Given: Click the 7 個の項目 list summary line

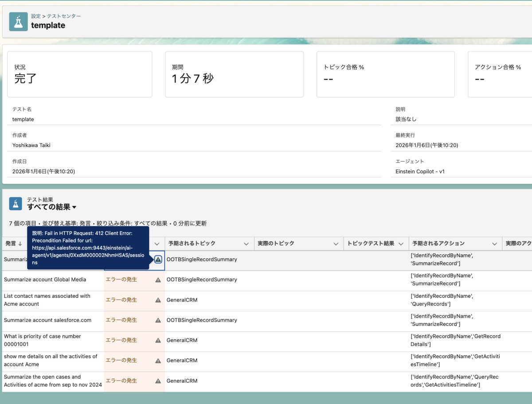Looking at the screenshot, I should 108,224.
